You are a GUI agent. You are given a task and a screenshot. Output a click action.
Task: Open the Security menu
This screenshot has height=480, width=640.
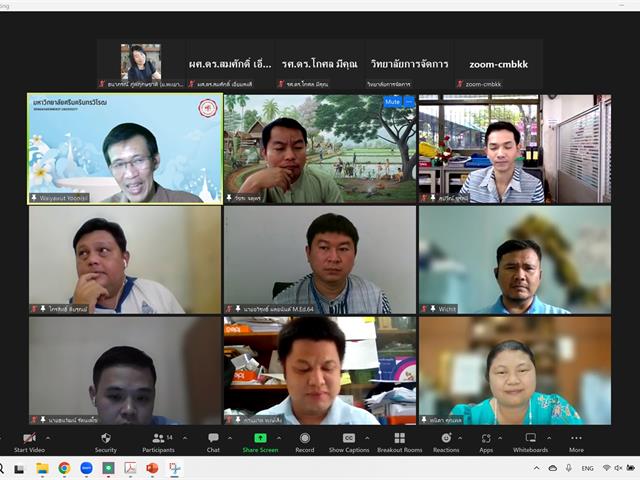tap(106, 442)
